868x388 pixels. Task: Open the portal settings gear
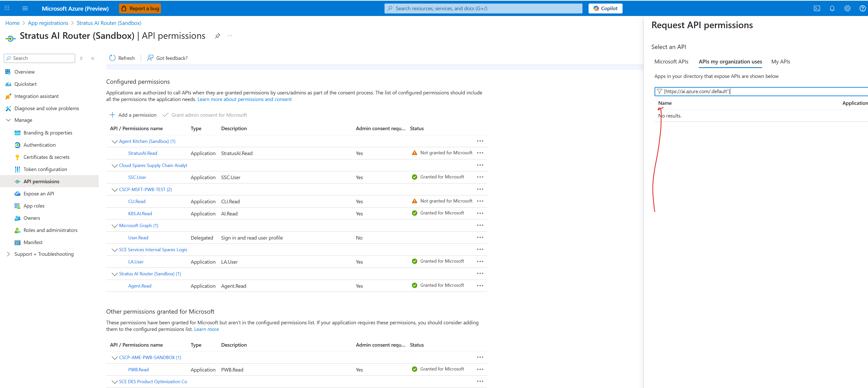pos(847,8)
